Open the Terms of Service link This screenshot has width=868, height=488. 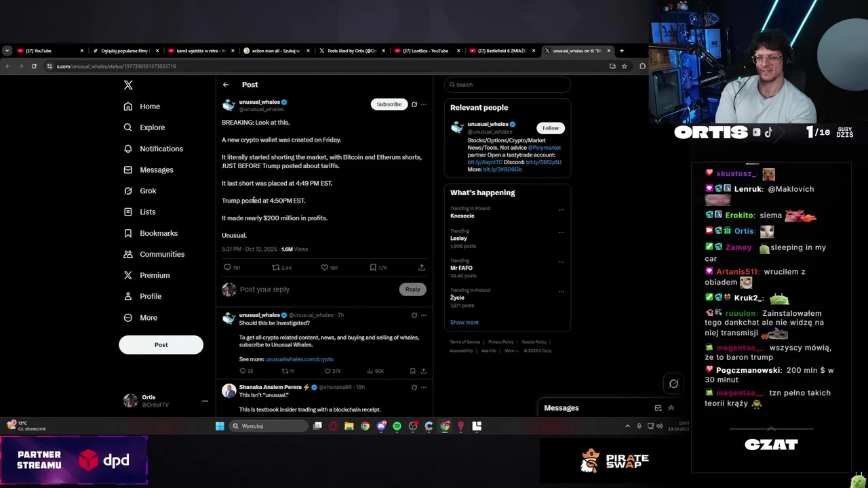(465, 342)
